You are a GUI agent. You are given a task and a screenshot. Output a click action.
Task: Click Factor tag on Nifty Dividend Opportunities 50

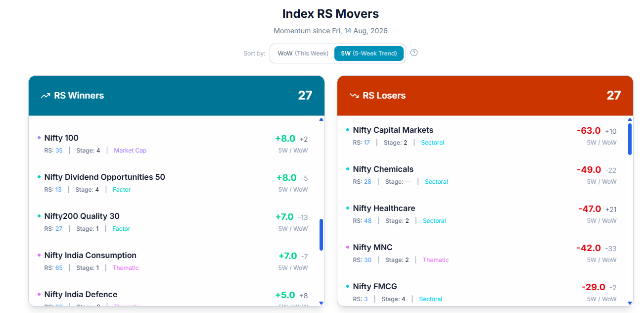pyautogui.click(x=122, y=190)
